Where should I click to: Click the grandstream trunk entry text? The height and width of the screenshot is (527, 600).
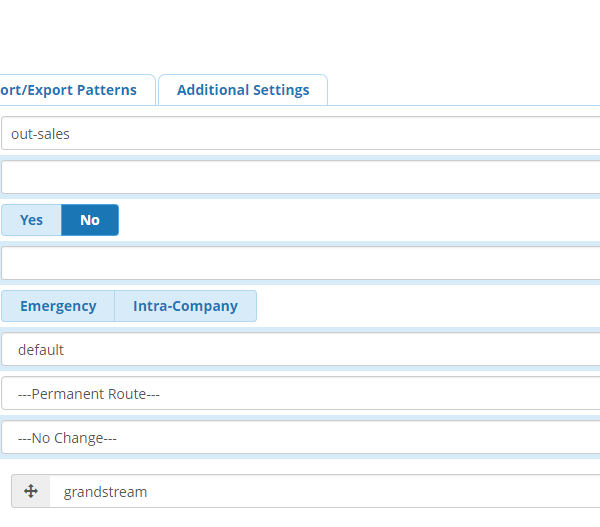pyautogui.click(x=105, y=491)
